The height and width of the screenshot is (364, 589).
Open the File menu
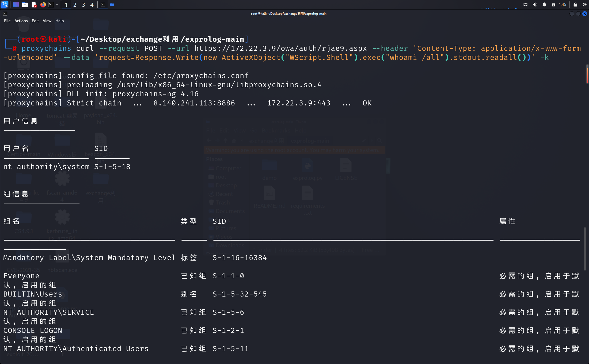click(7, 21)
